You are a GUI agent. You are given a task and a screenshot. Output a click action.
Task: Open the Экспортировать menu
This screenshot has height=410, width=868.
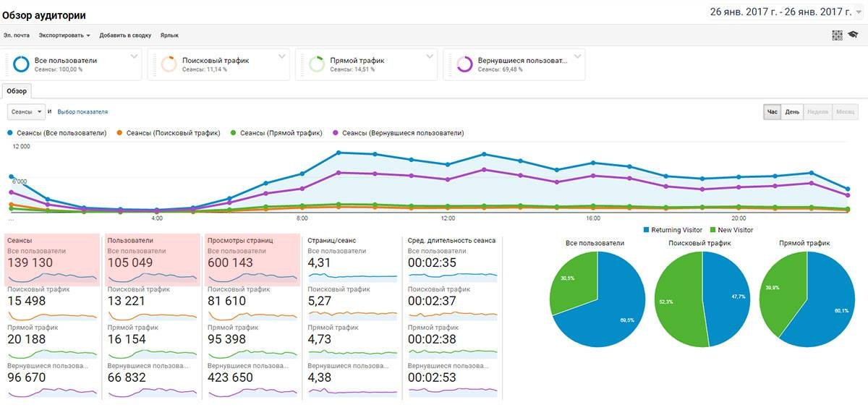(x=64, y=35)
